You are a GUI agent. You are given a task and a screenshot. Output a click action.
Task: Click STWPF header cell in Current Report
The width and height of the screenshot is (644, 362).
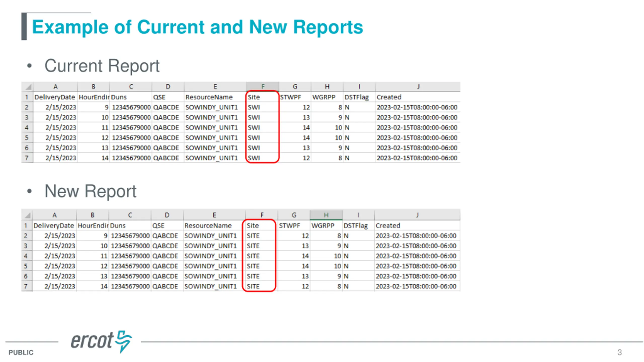(295, 97)
